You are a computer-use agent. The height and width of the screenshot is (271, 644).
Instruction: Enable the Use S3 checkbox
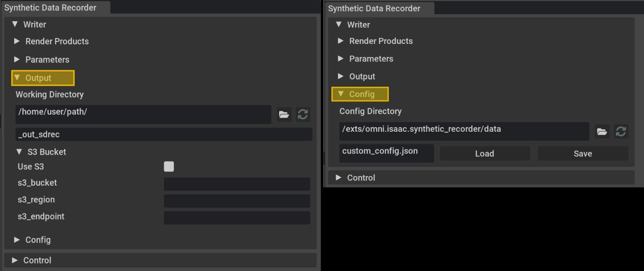169,166
